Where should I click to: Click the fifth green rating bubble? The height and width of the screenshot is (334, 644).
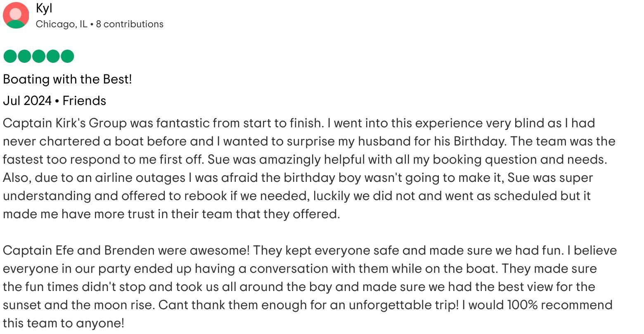67,56
